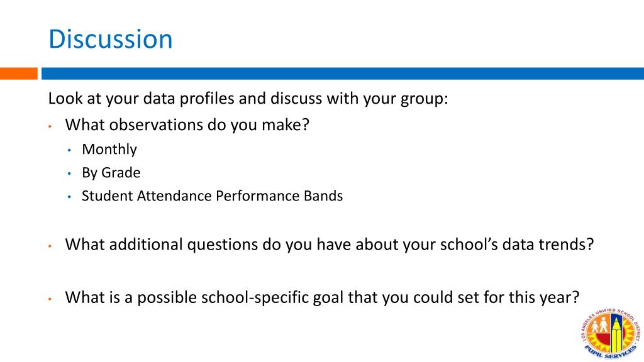
Task: Click 'Student Attendance Performance Bands' text
Action: 213,196
